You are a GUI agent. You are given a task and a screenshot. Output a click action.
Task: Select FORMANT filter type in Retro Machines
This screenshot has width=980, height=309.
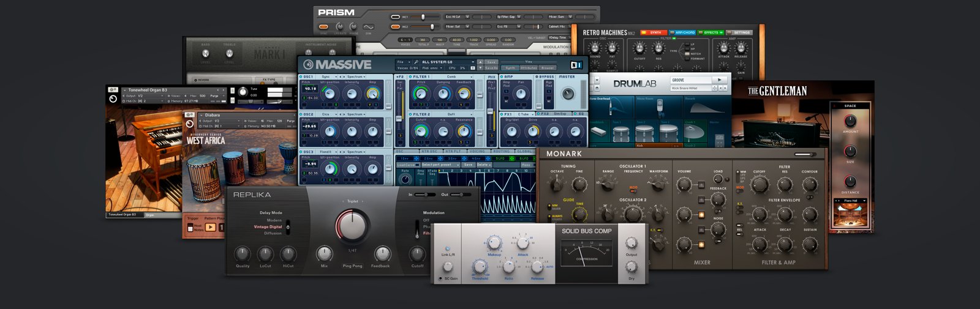click(687, 59)
